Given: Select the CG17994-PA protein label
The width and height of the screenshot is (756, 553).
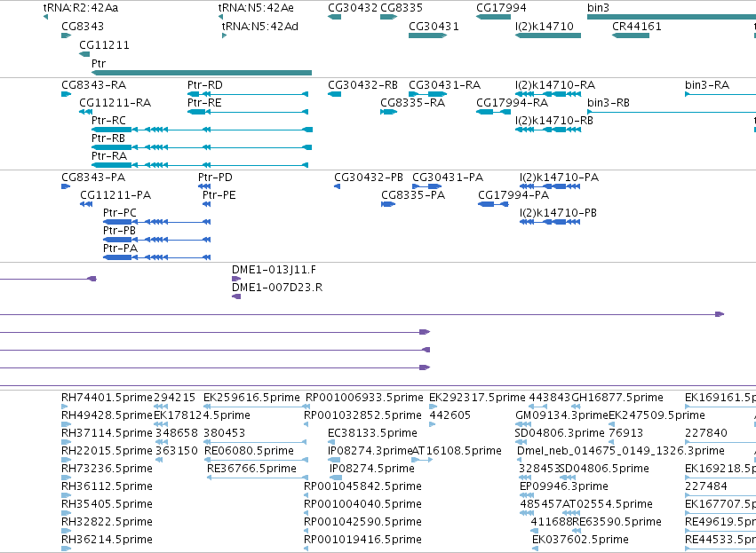Looking at the screenshot, I should [513, 195].
